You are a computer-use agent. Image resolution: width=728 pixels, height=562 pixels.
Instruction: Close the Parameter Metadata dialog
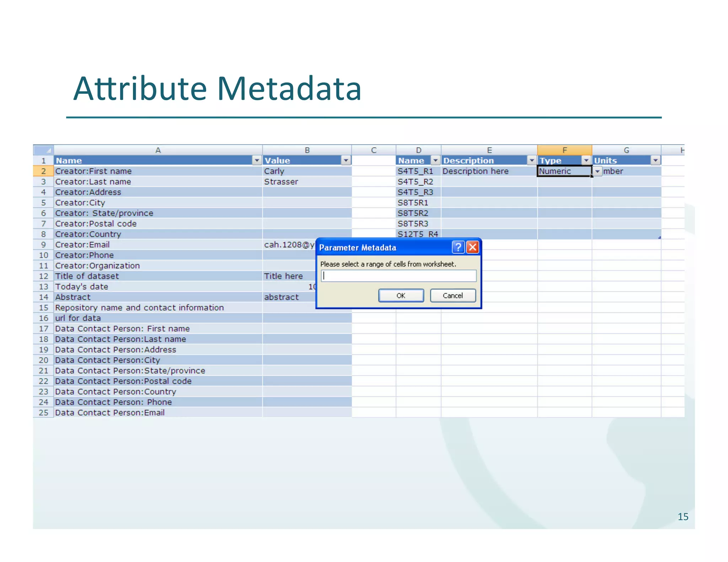473,247
